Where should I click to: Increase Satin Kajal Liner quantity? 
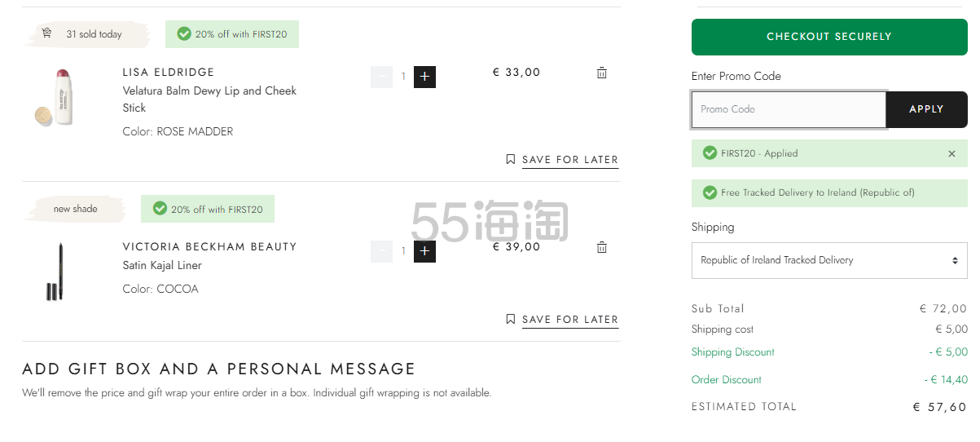coord(424,252)
